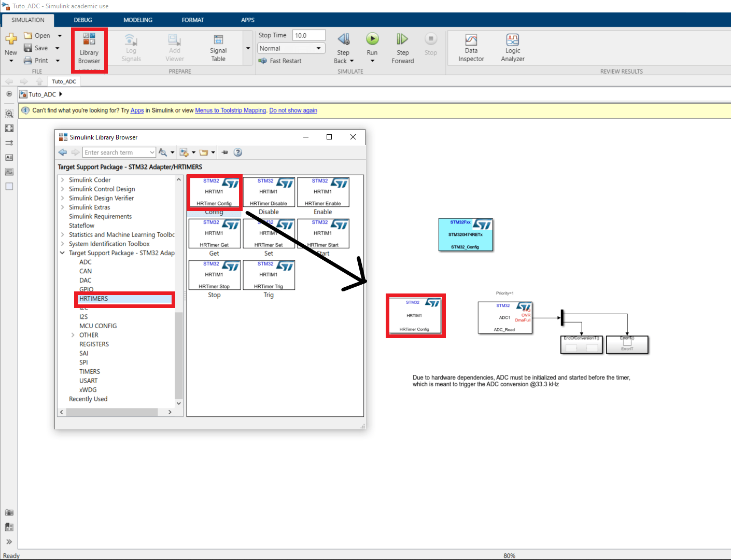
Task: Expand the Prepare gallery arrow
Action: point(248,48)
